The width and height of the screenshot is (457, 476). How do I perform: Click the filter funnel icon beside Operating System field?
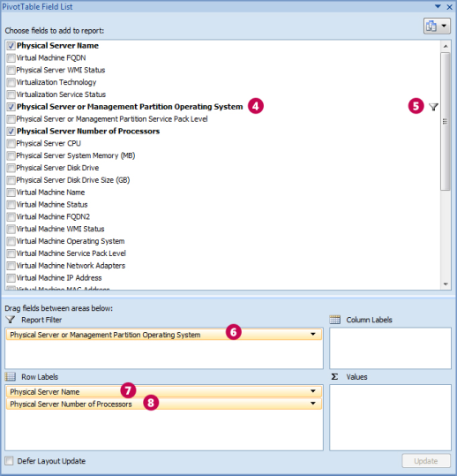click(434, 107)
